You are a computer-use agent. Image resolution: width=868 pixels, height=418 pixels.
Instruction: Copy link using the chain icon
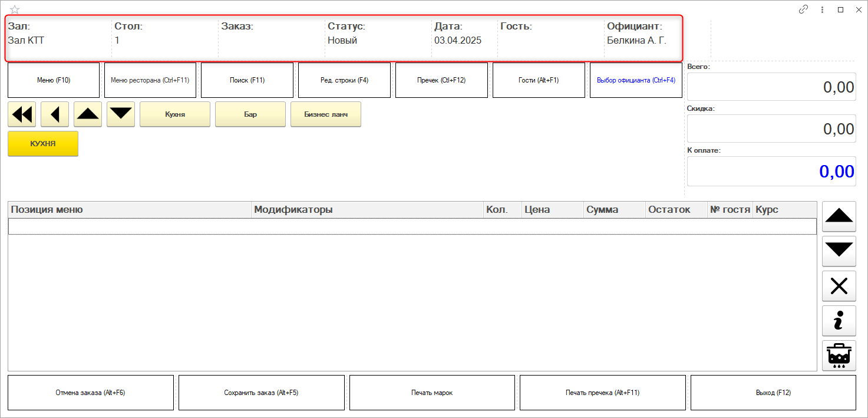(x=803, y=9)
